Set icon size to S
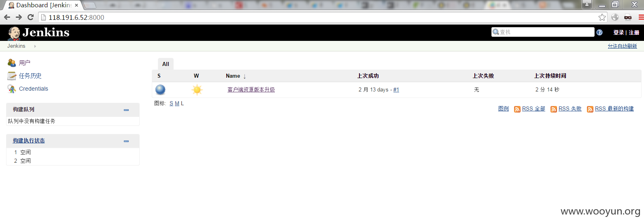 coord(171,104)
